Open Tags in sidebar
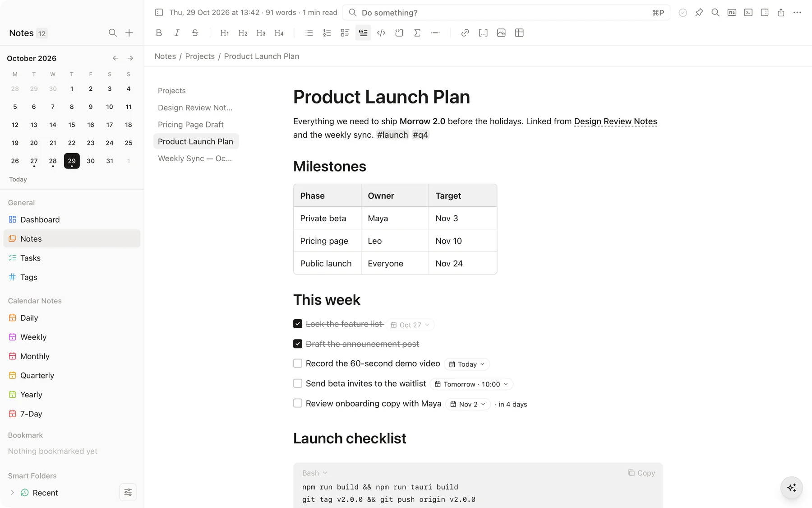Screen dimensions: 812x508 (72, 277)
